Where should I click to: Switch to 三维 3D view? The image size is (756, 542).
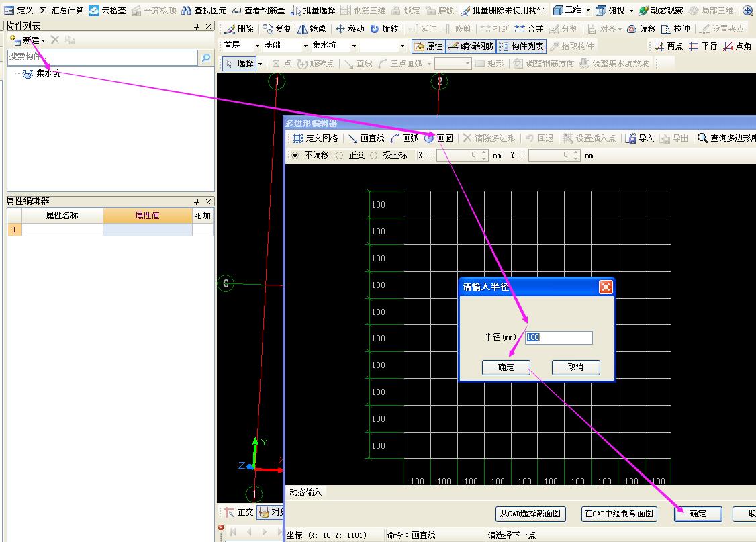567,9
